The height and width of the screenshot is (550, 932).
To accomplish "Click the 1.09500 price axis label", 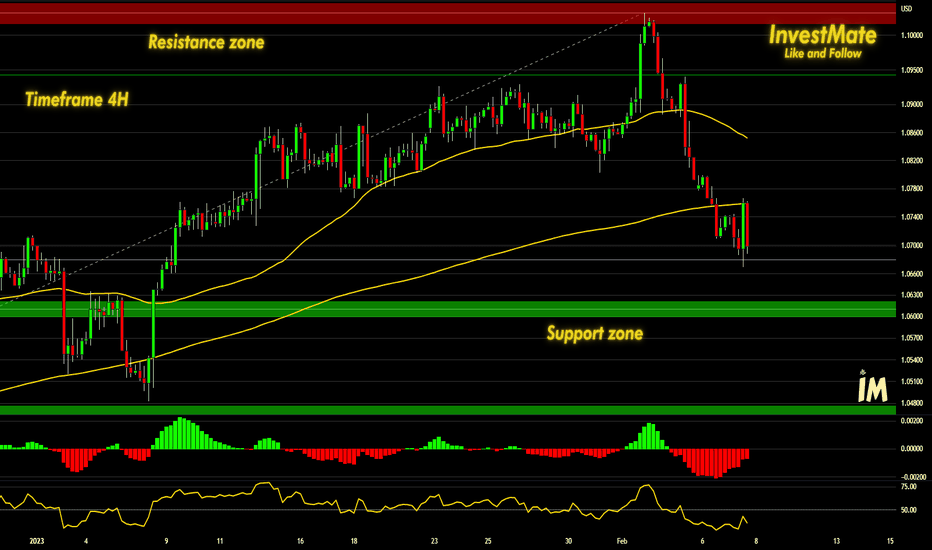I will 912,70.
